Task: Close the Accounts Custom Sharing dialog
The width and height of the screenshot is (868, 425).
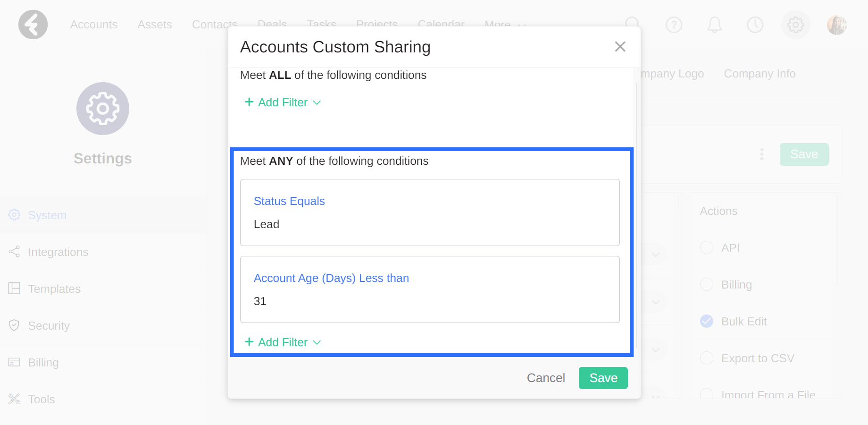Action: point(620,46)
